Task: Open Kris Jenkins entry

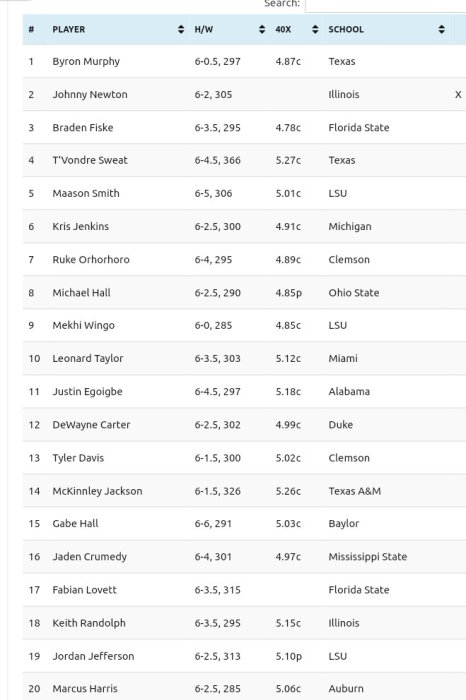Action: coord(81,226)
